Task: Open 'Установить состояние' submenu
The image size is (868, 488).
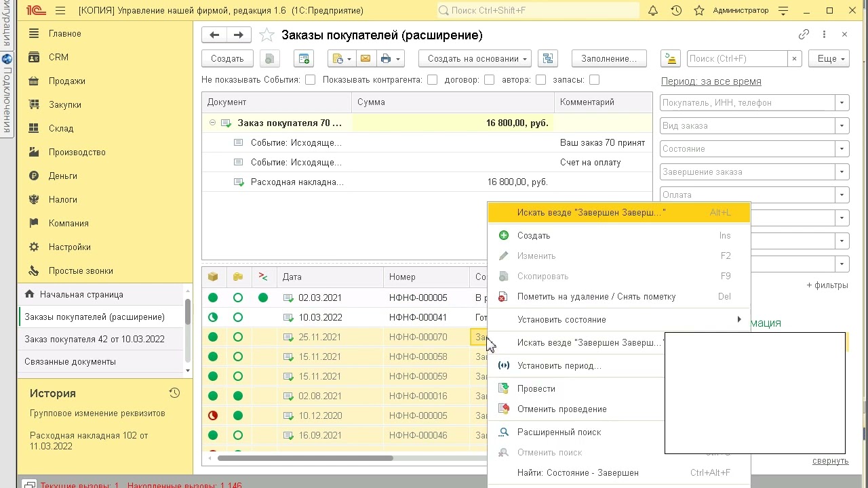Action: coord(619,319)
